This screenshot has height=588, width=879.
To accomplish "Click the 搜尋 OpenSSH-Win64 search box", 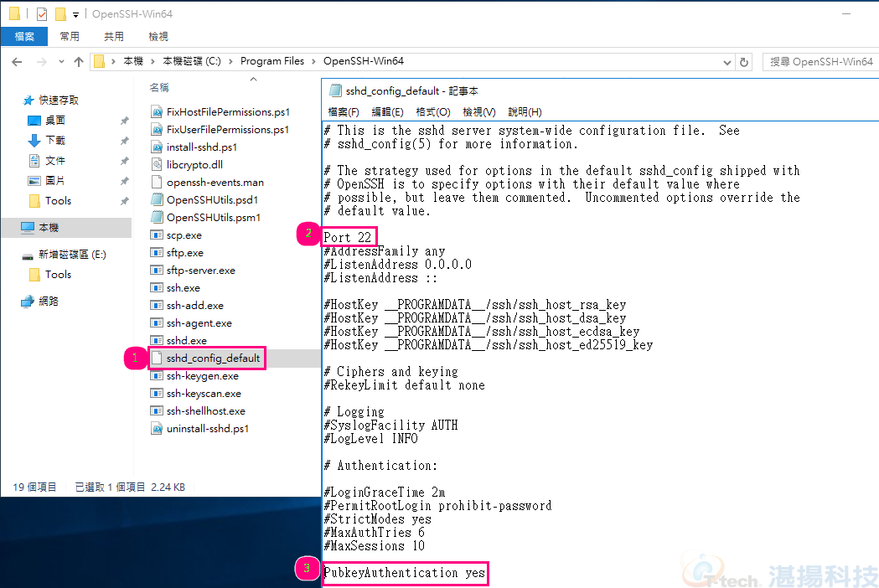I will tap(820, 62).
